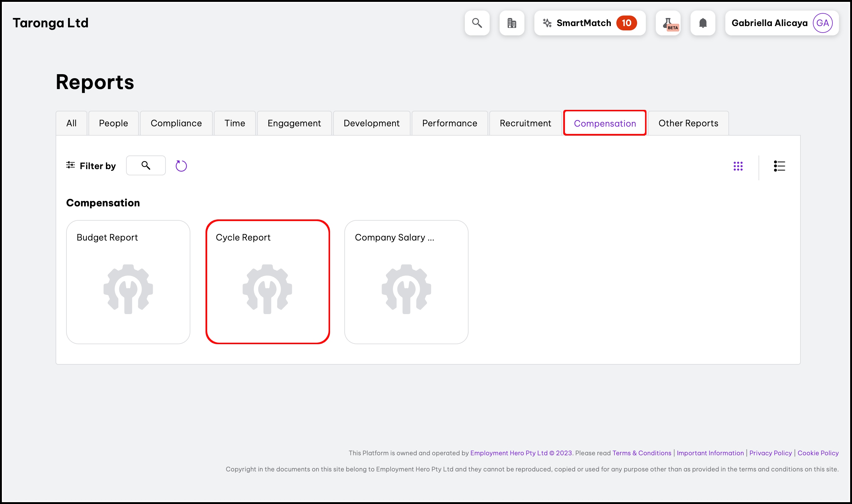Open the beta flask labs icon
This screenshot has height=504, width=852.
click(668, 23)
